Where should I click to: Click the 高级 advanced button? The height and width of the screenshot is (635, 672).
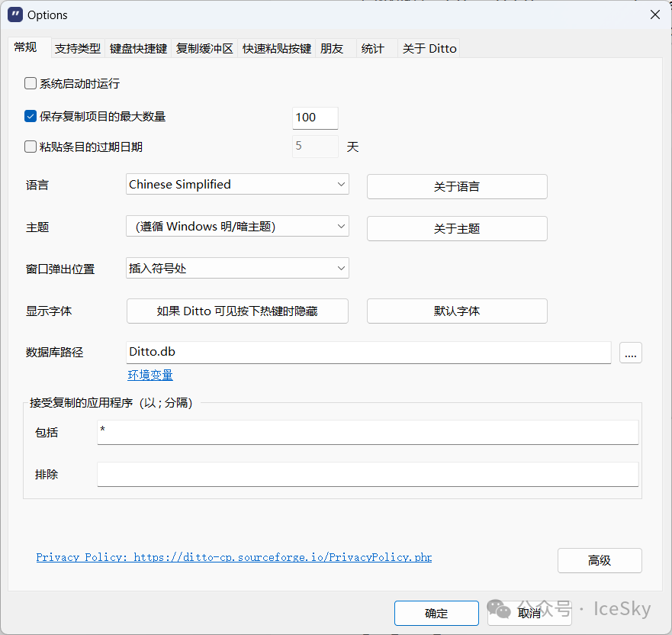tap(600, 560)
